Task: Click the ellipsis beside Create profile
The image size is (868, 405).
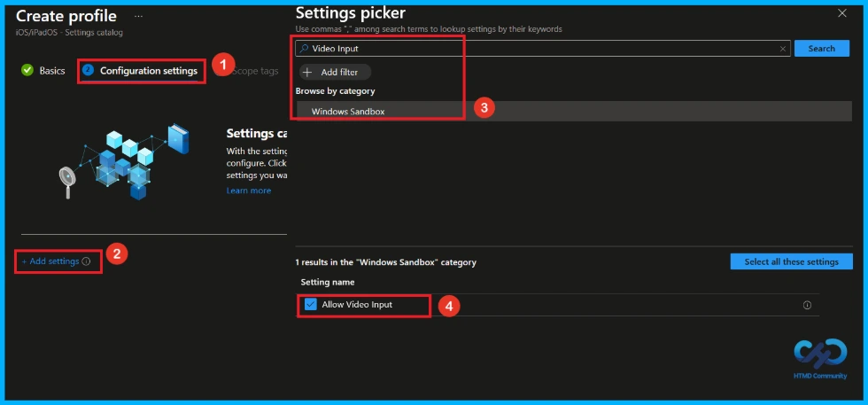Action: coord(138,17)
